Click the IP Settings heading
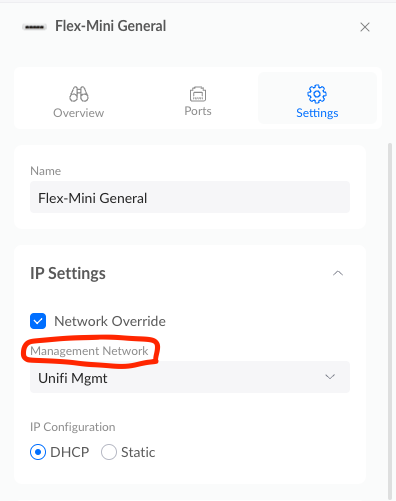 coord(68,273)
